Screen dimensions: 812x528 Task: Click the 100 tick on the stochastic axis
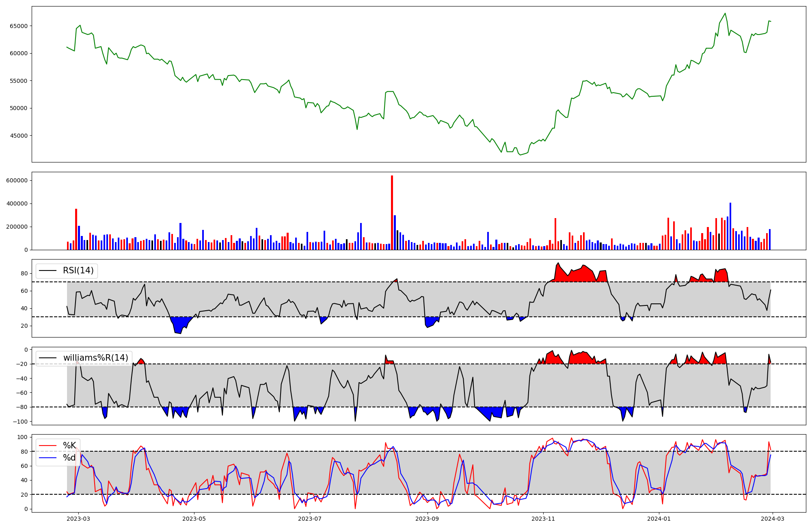pos(23,437)
